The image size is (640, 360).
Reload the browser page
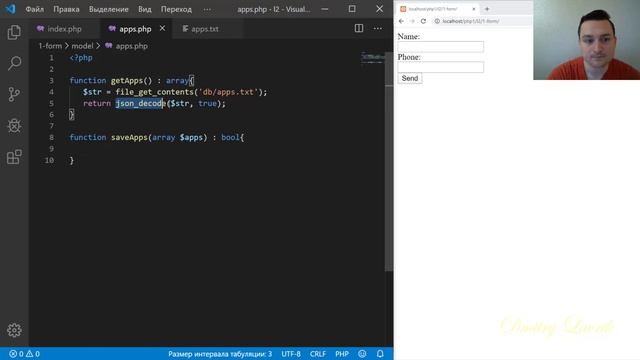click(423, 21)
